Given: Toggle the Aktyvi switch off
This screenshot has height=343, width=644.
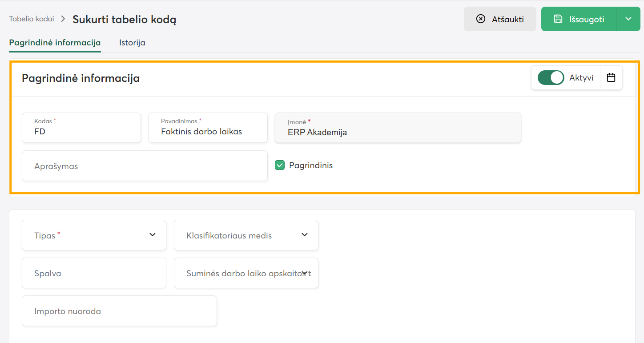Looking at the screenshot, I should [551, 77].
